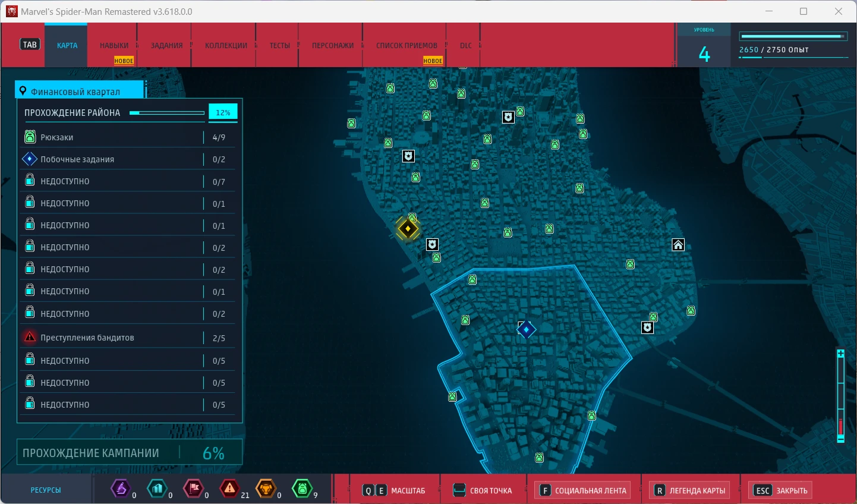This screenshot has height=504, width=857.
Task: Click the purple research token resource icon
Action: [x=121, y=489]
